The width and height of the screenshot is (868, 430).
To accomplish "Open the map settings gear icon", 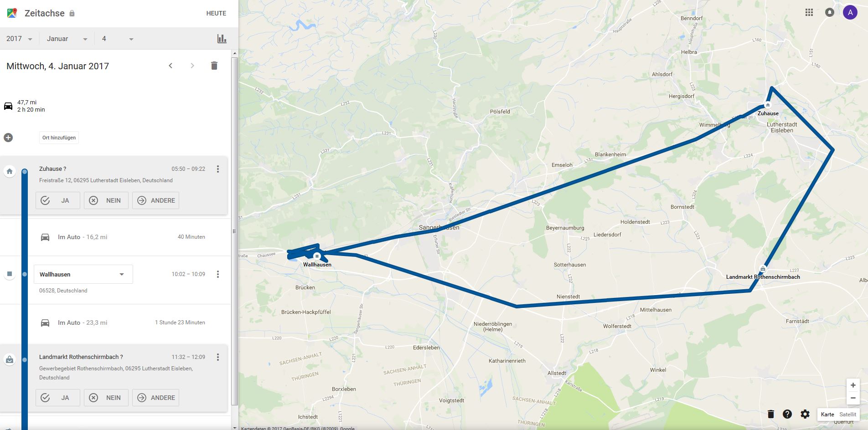I will pos(805,414).
